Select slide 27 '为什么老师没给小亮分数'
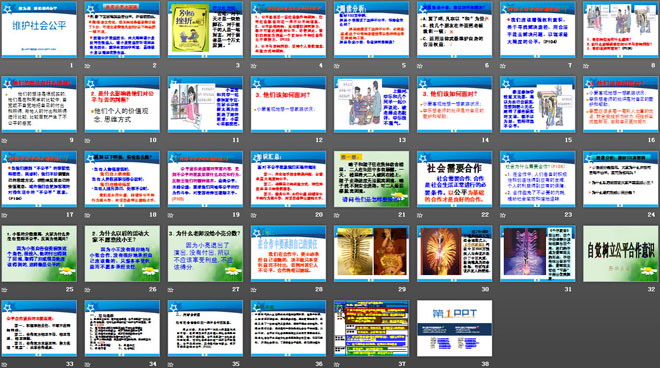 tap(205, 253)
